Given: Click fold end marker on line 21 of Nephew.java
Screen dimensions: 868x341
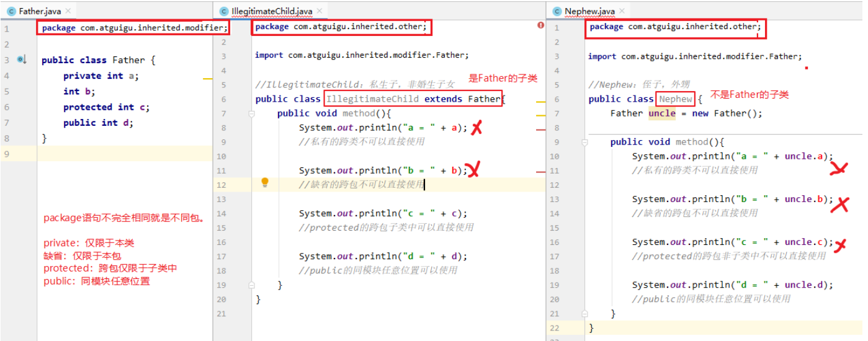Looking at the screenshot, I should click(x=584, y=314).
